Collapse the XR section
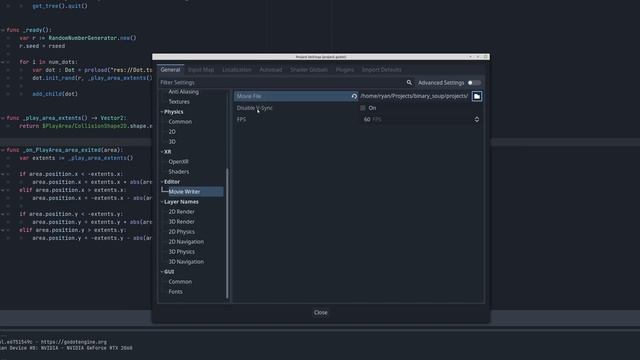The height and width of the screenshot is (360, 640). [x=162, y=152]
